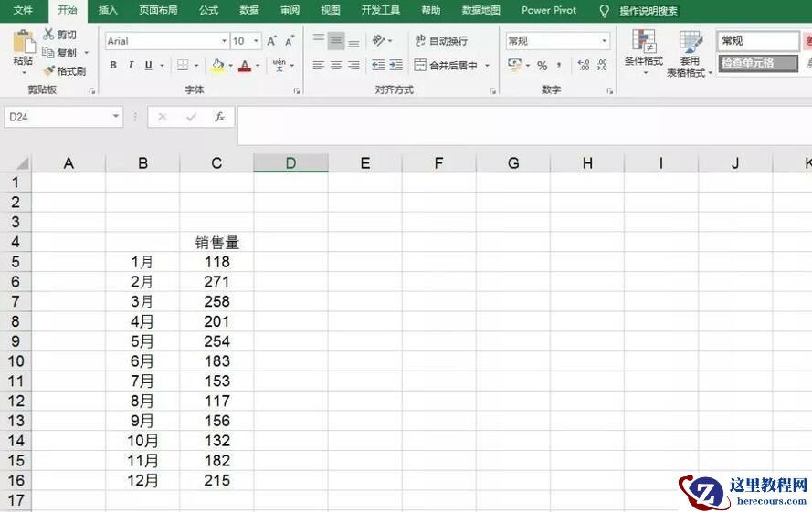Switch to the Power Pivot tab
812x512 pixels.
point(549,10)
